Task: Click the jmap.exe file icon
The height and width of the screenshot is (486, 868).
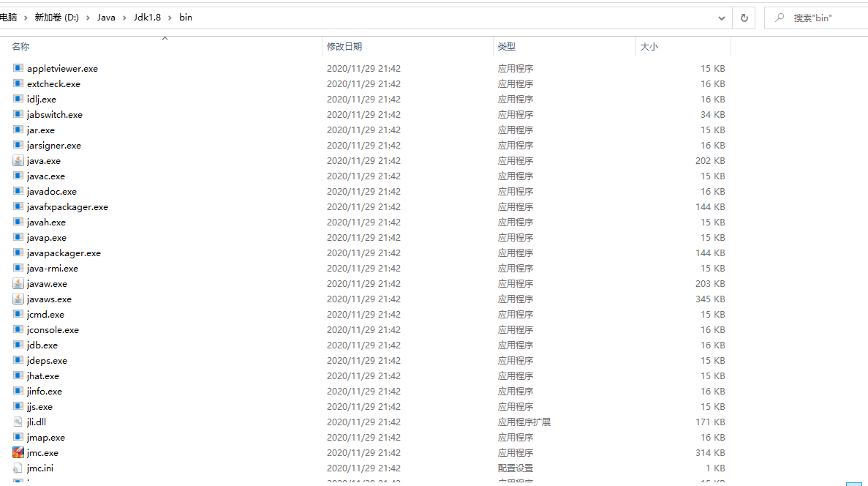Action: [x=18, y=437]
